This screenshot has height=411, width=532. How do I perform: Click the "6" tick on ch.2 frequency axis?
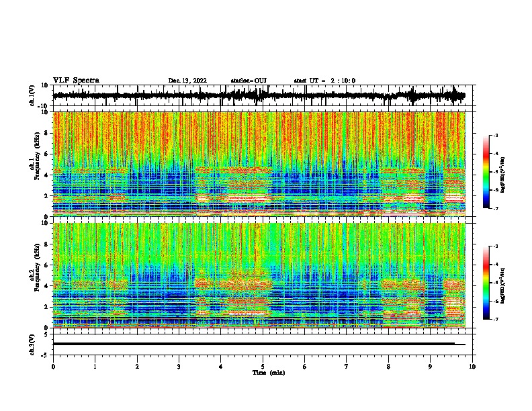47,265
